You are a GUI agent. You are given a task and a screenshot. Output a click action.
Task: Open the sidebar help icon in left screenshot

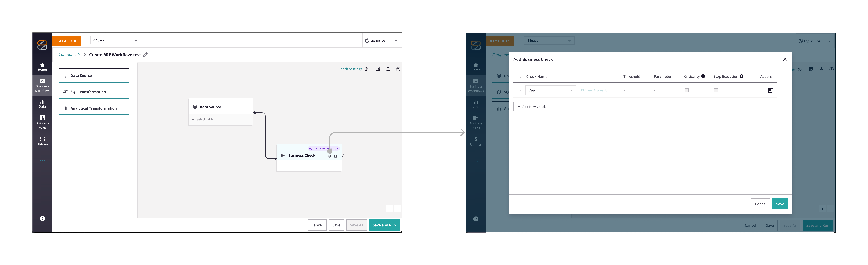[x=42, y=219]
